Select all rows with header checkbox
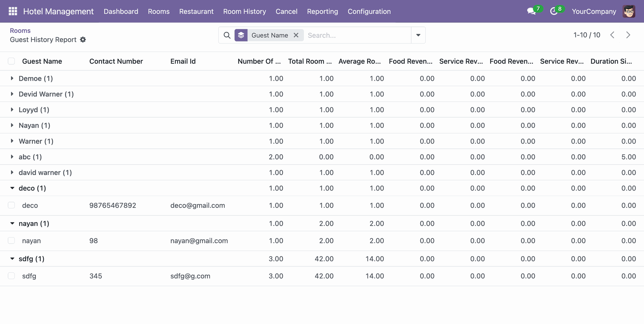 click(x=11, y=61)
